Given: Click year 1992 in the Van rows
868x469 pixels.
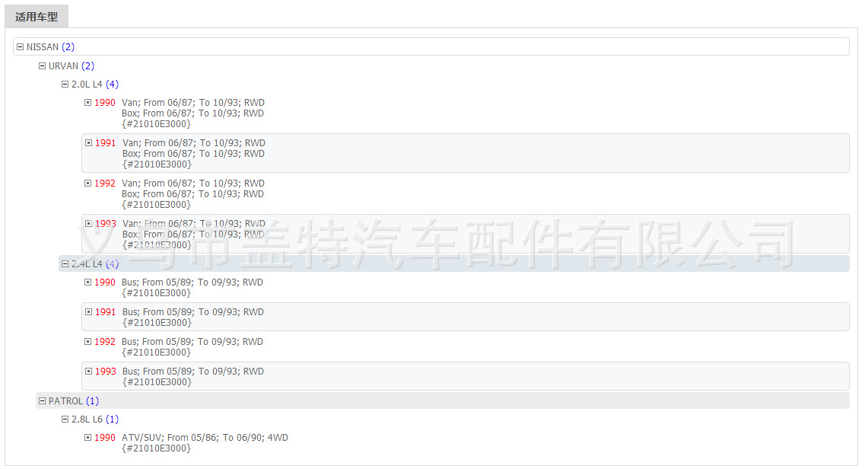Looking at the screenshot, I should [x=105, y=183].
